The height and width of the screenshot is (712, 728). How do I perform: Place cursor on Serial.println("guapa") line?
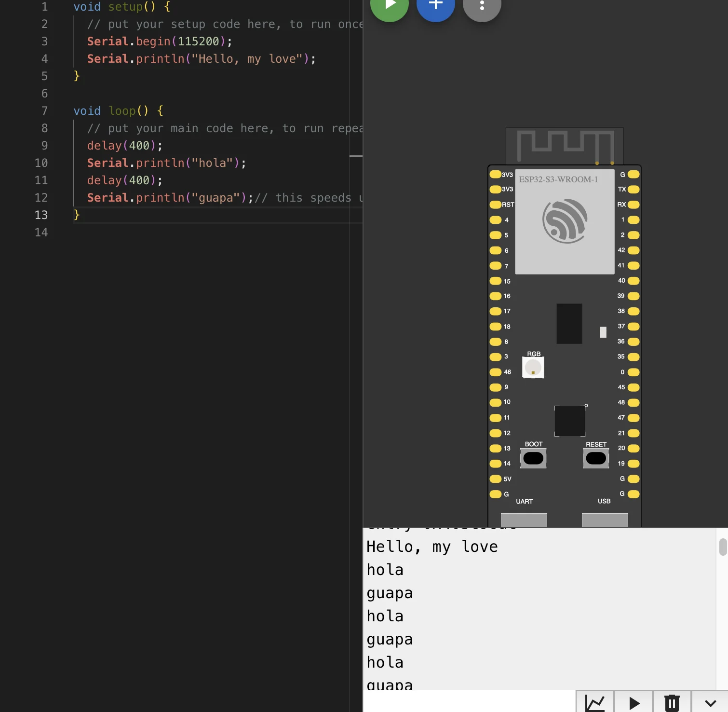coord(170,198)
